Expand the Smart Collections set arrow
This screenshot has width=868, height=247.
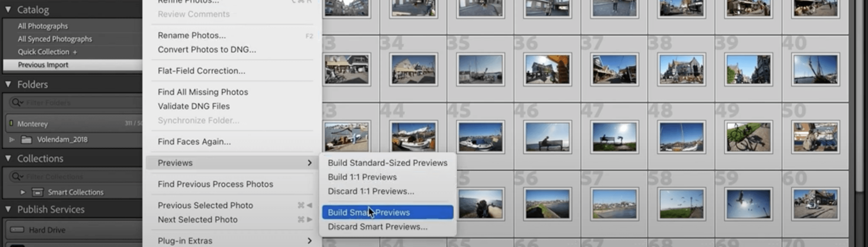coord(23,192)
